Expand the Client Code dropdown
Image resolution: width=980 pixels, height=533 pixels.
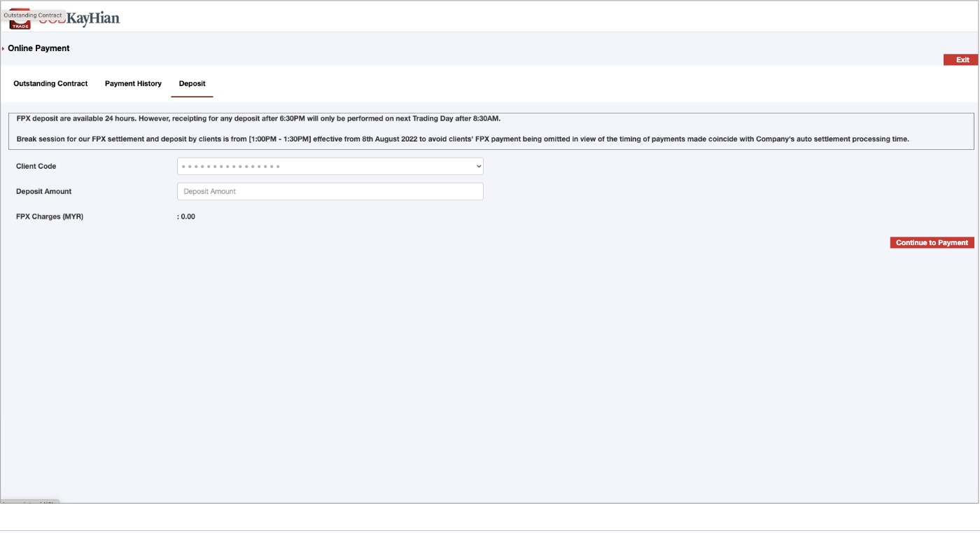point(330,166)
